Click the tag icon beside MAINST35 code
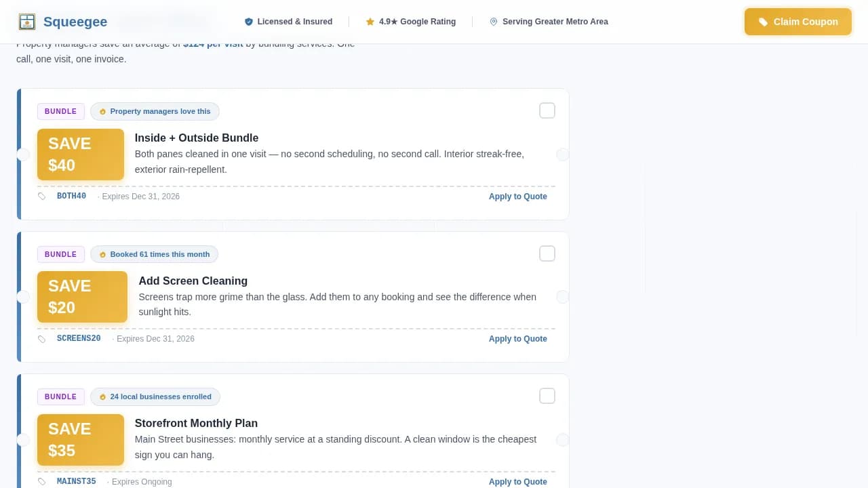868x488 pixels. coord(42,482)
